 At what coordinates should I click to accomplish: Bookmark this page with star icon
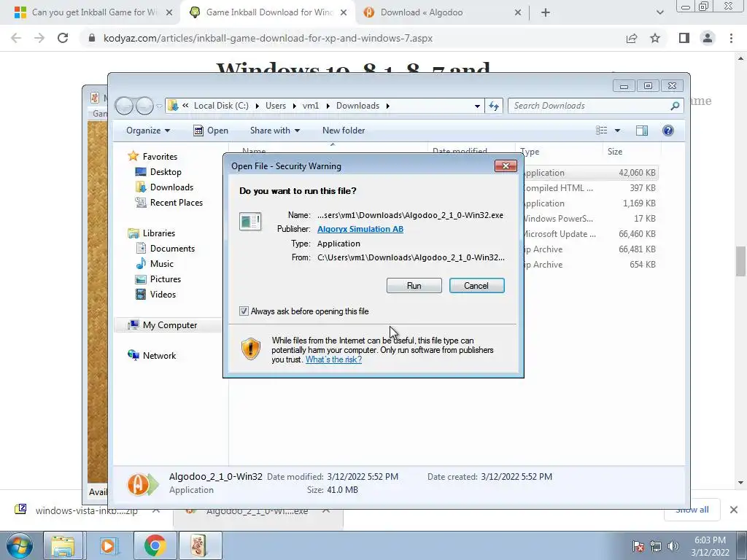pyautogui.click(x=655, y=38)
